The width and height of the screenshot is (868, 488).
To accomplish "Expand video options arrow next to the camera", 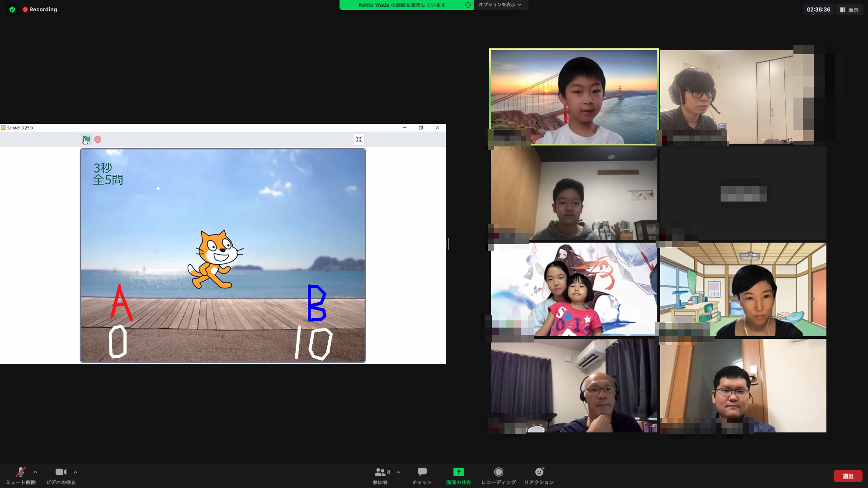I will pos(75,472).
